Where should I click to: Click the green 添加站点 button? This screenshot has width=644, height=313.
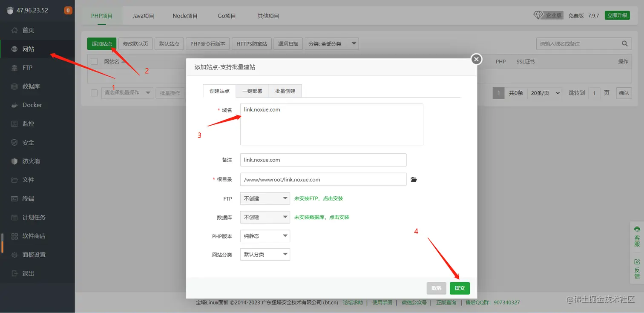pyautogui.click(x=102, y=43)
